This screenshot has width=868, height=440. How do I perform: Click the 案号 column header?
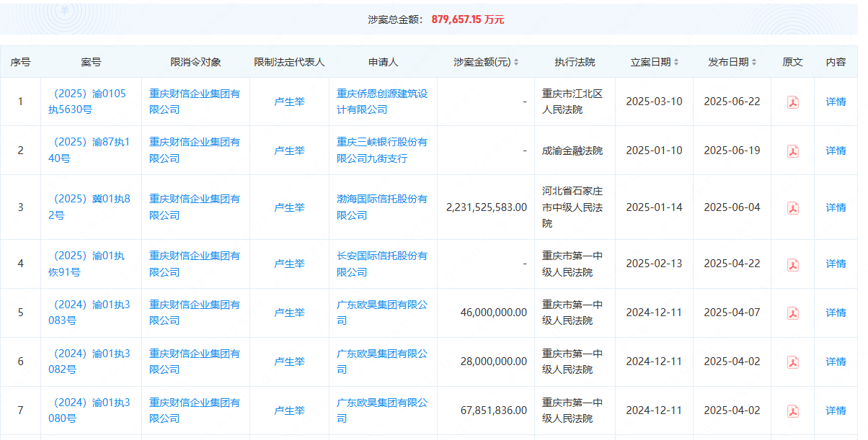91,63
